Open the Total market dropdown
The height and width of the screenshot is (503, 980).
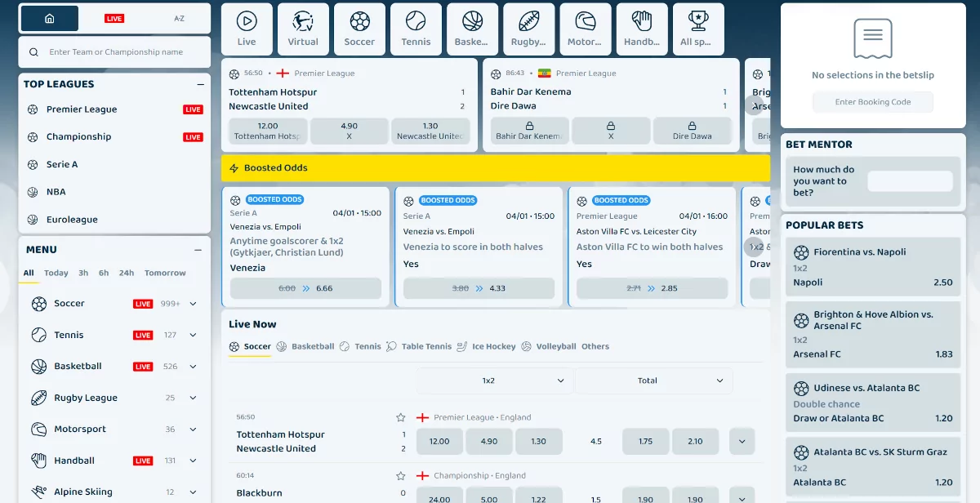pyautogui.click(x=653, y=381)
